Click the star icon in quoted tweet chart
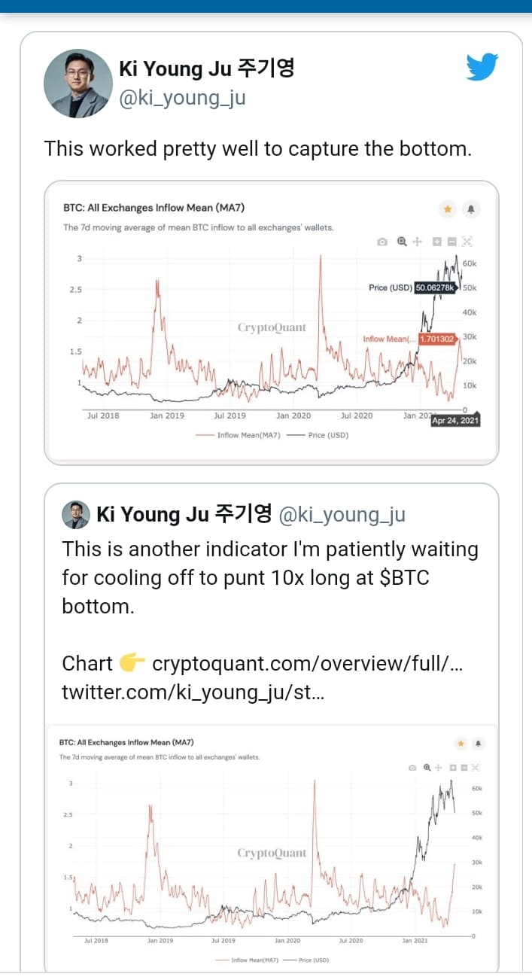This screenshot has height=980, width=532. (x=461, y=743)
